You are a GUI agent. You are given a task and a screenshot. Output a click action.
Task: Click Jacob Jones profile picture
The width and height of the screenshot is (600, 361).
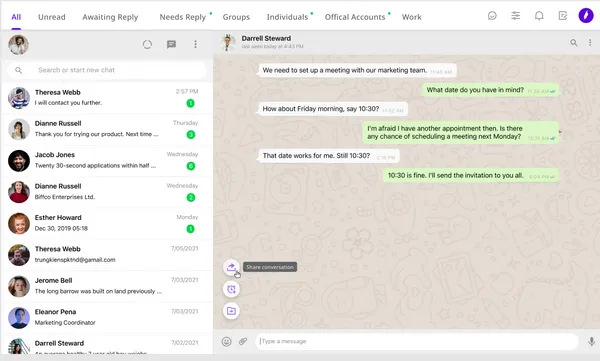pyautogui.click(x=19, y=161)
